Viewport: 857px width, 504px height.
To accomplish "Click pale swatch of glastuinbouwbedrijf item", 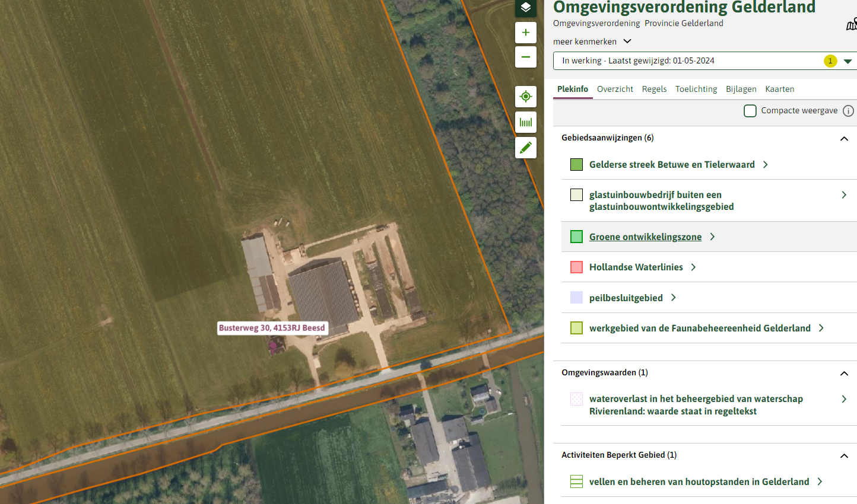I will click(x=576, y=195).
